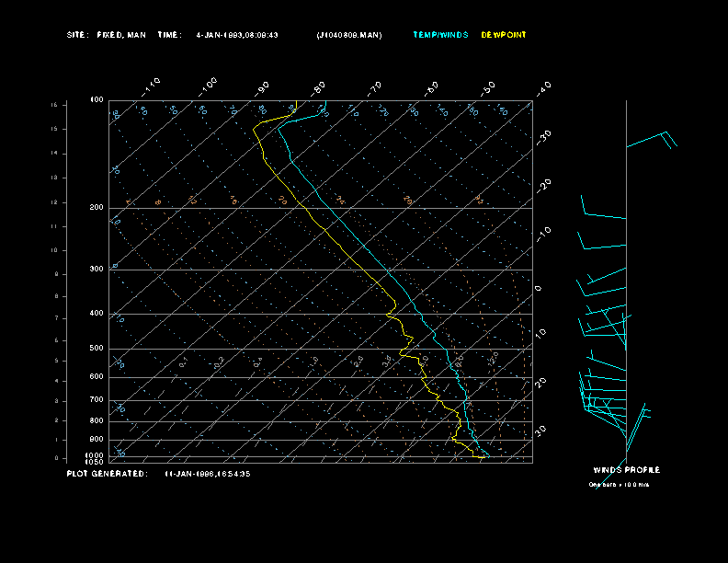Image resolution: width=728 pixels, height=563 pixels.
Task: Click the 900 pressure level label
Action: 97,439
